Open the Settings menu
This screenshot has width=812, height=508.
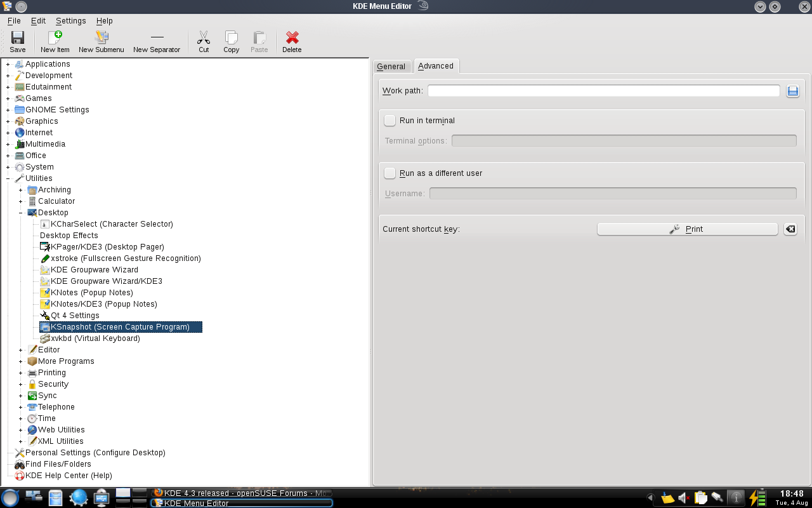point(70,21)
